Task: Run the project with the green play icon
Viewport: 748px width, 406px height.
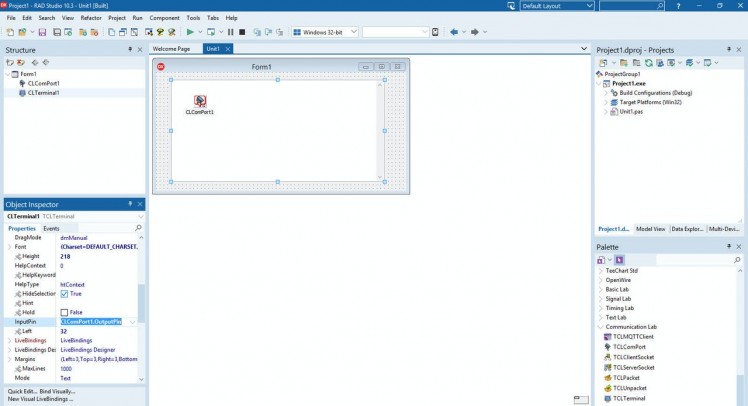Action: [x=190, y=32]
